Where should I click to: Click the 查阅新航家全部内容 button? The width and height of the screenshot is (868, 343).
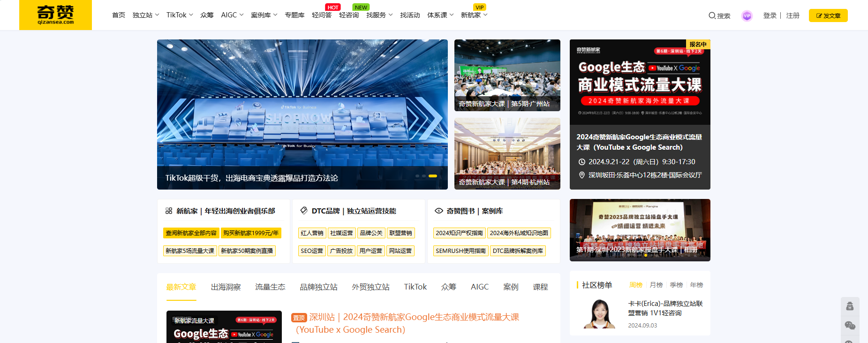tap(191, 233)
